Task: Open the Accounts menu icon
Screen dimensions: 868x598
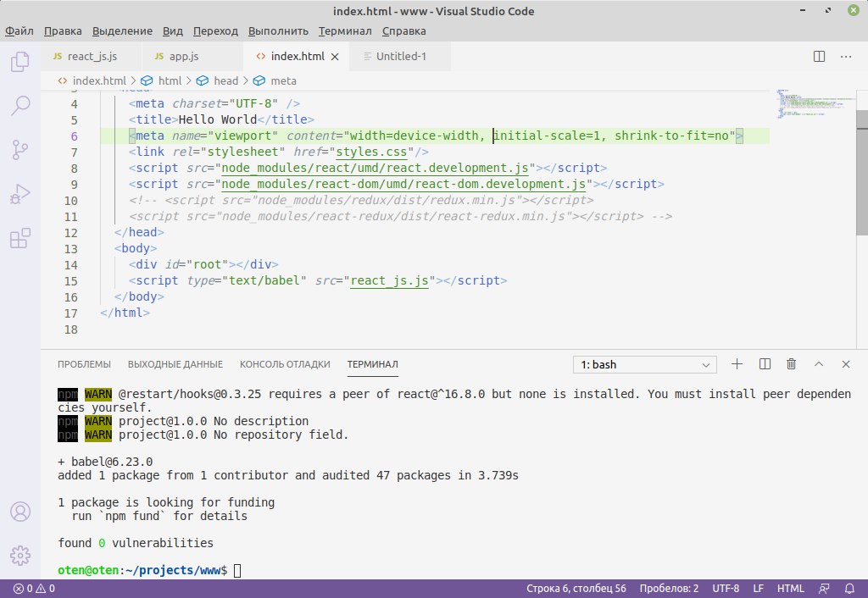Action: 20,512
